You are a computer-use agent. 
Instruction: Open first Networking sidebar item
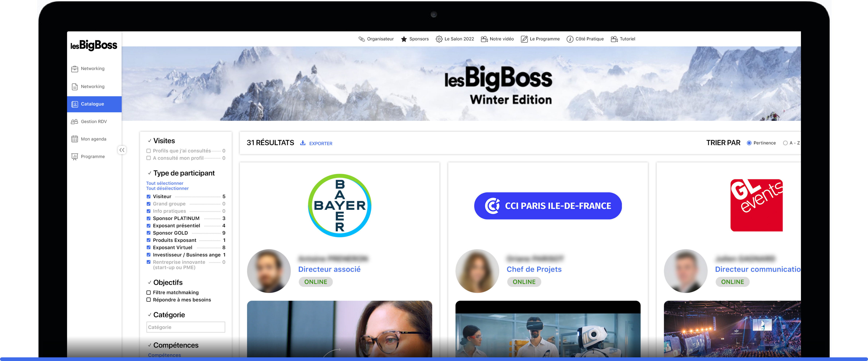pos(94,69)
